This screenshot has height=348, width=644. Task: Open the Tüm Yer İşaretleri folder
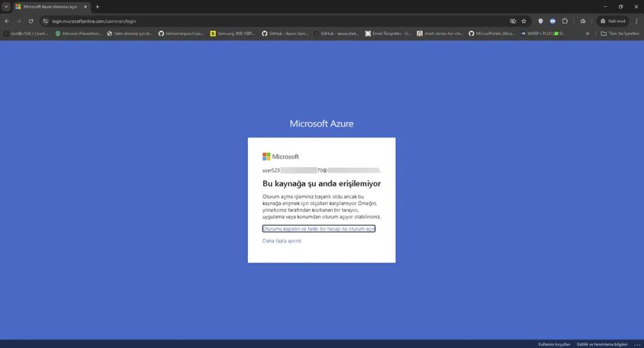(621, 33)
